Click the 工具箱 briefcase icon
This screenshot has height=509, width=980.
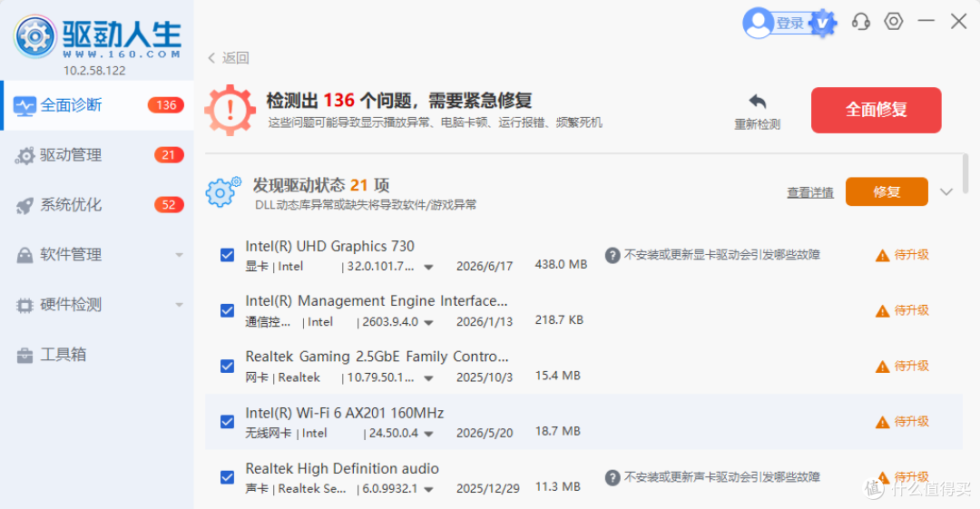24,355
